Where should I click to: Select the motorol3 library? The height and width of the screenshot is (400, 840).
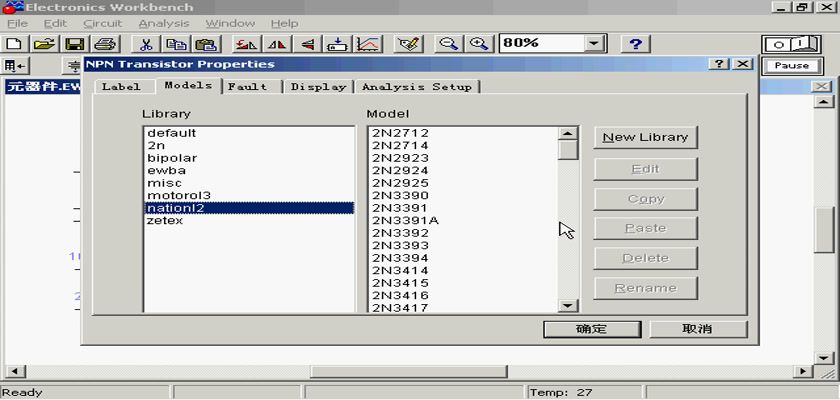pyautogui.click(x=179, y=195)
